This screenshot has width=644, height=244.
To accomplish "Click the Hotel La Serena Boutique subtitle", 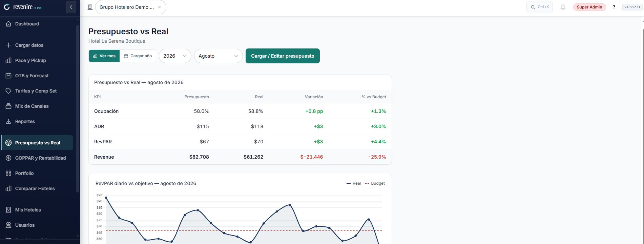I will tap(117, 41).
